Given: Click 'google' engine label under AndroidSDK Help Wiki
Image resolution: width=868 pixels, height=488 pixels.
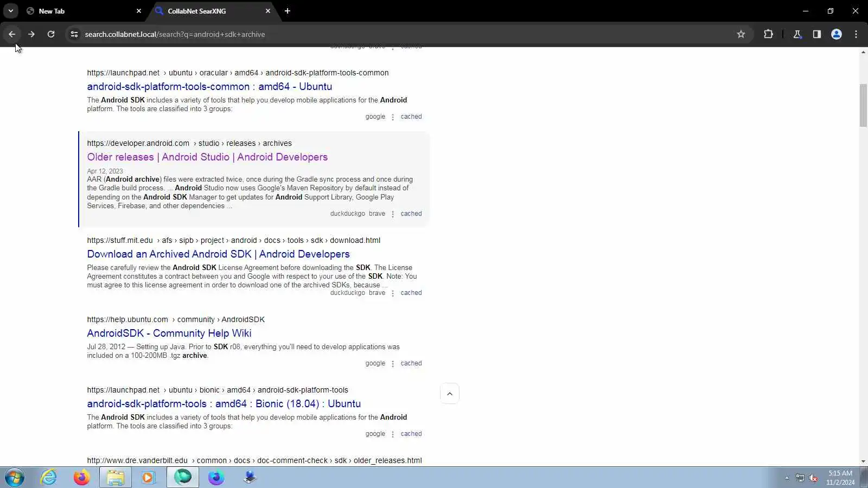Looking at the screenshot, I should point(375,363).
